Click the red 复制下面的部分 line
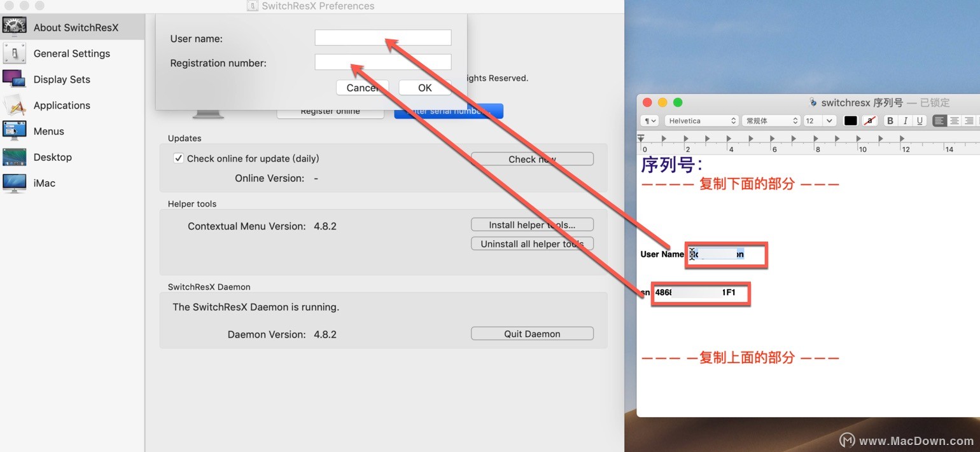The width and height of the screenshot is (980, 452). coord(740,184)
